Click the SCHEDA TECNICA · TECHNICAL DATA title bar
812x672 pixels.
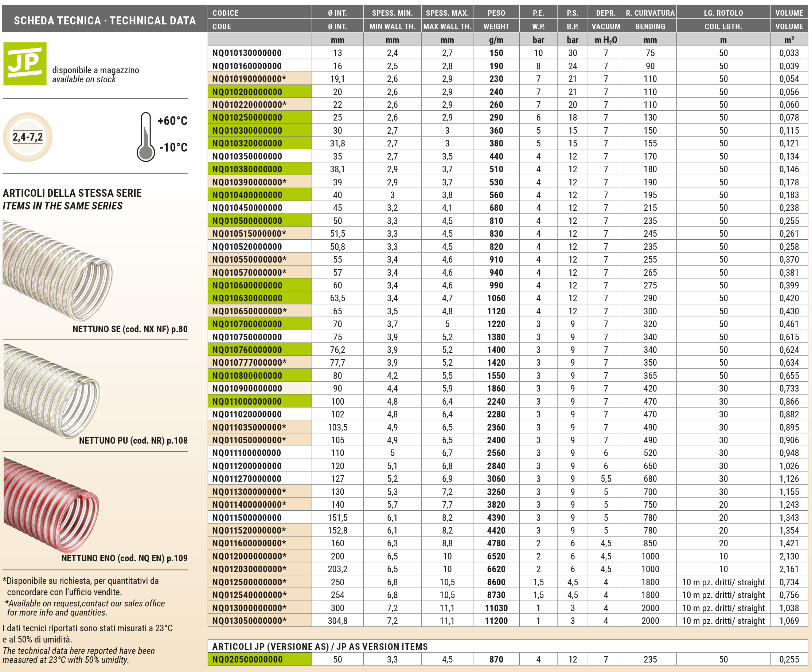(105, 20)
